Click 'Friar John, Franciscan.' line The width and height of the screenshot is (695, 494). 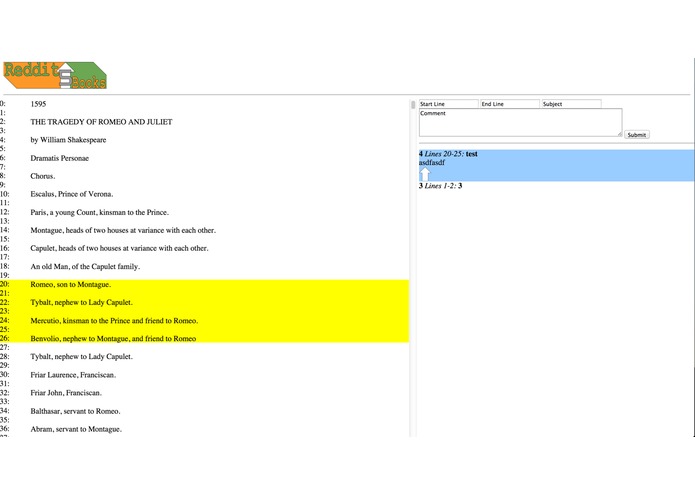tap(66, 393)
